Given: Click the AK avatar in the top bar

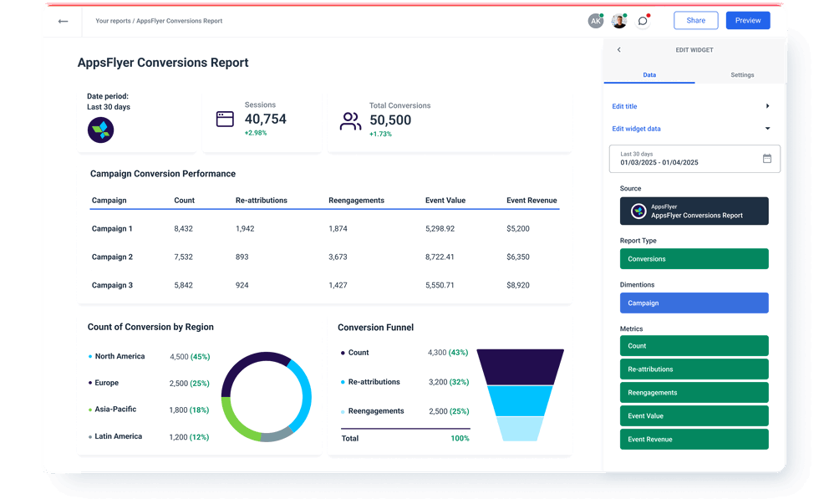Looking at the screenshot, I should click(596, 20).
